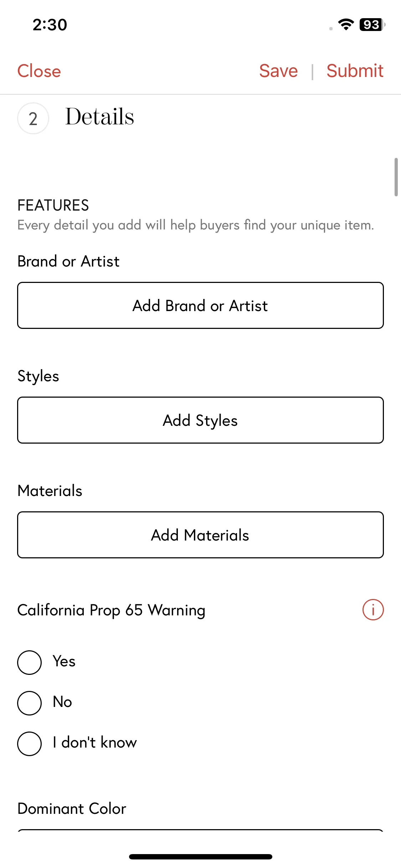This screenshot has width=401, height=868.
Task: Open the Prop 65 Warning info icon
Action: tap(373, 610)
